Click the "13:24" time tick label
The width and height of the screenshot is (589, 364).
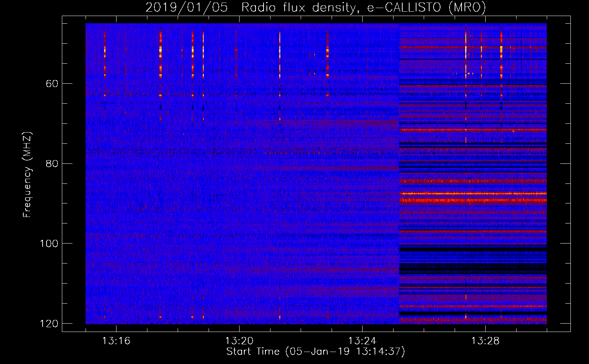[x=362, y=341]
